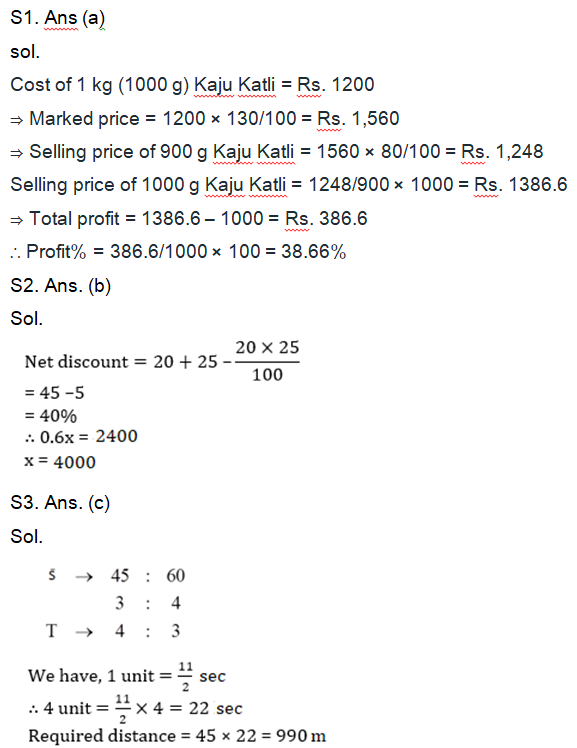Image resolution: width=577 pixels, height=748 pixels.
Task: Click the '38.66%' profit percentage
Action: pyautogui.click(x=313, y=252)
